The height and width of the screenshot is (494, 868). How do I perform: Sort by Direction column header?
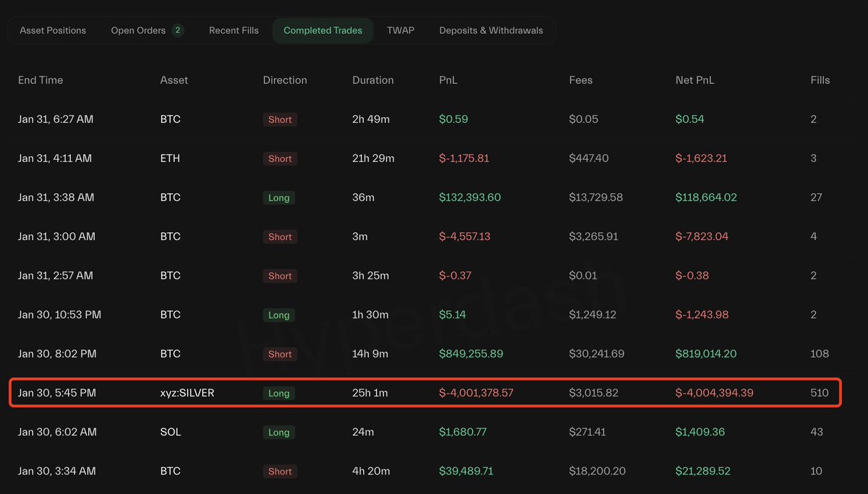point(285,80)
